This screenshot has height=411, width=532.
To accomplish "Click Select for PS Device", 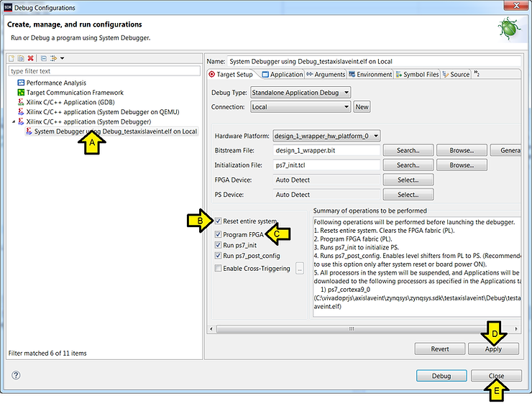I will (x=408, y=195).
